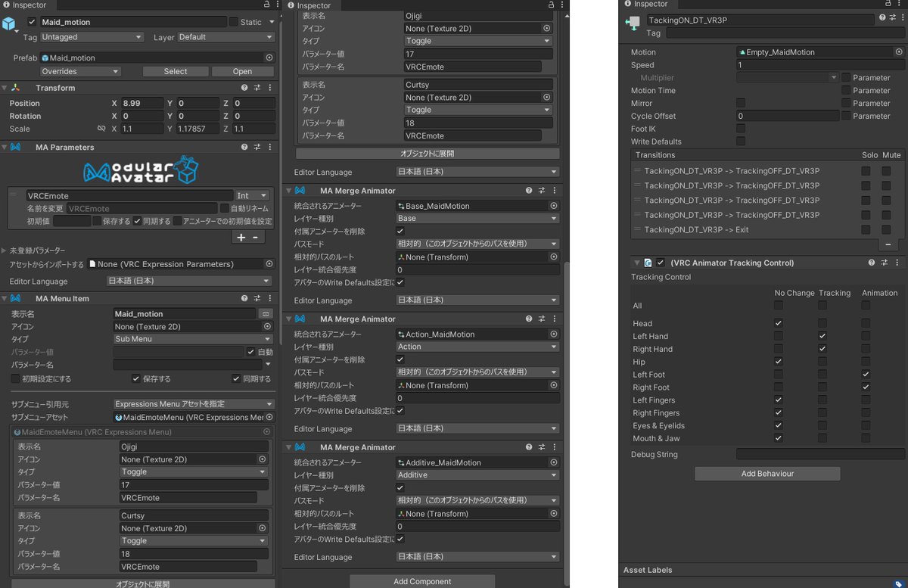The image size is (908, 588).
Task: Click the Debug String field
Action: click(820, 454)
